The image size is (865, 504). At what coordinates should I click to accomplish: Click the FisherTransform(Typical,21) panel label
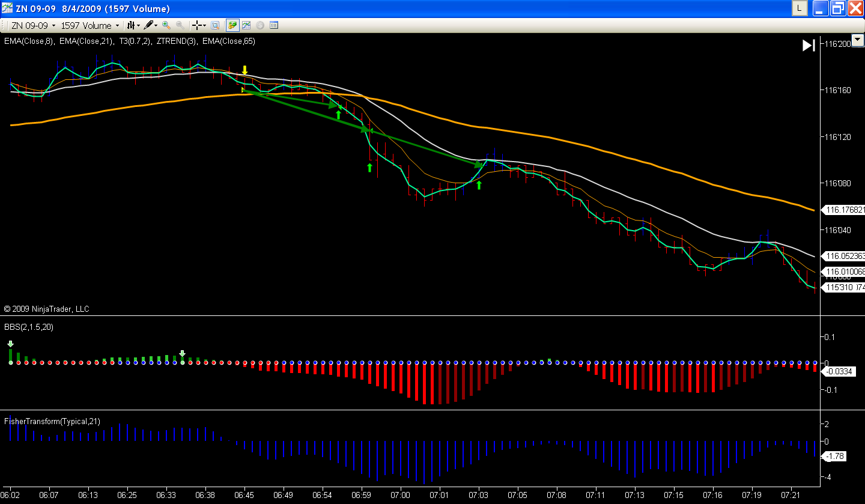[x=52, y=422]
